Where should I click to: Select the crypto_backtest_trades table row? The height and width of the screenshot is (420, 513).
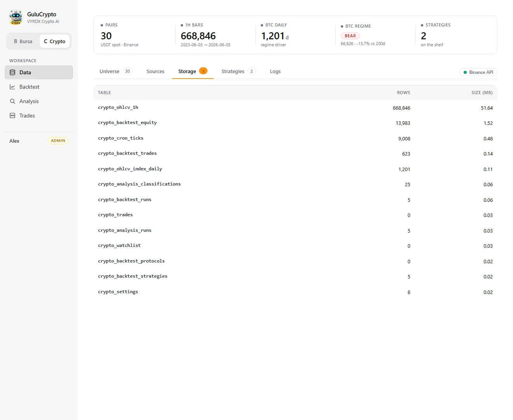click(x=295, y=154)
